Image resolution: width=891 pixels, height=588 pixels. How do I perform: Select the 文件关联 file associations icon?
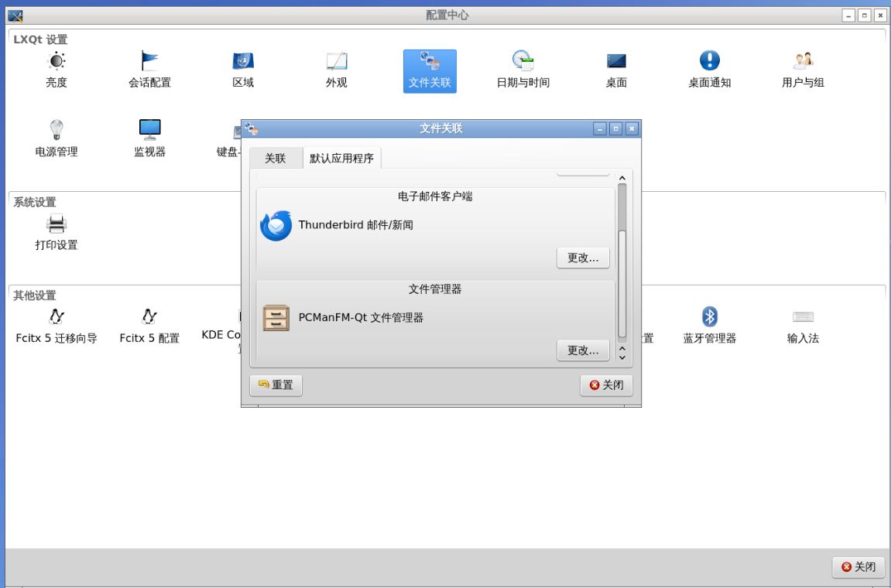[x=430, y=71]
